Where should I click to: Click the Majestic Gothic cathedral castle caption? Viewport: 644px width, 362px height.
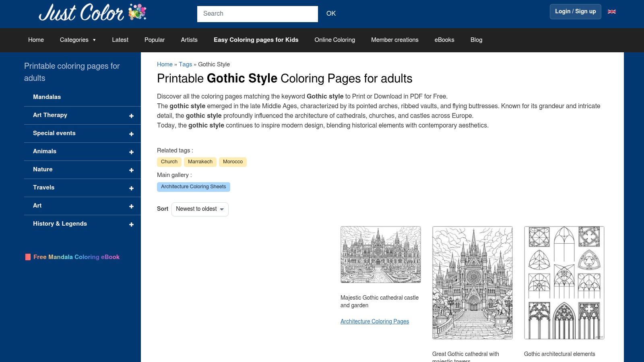click(380, 301)
